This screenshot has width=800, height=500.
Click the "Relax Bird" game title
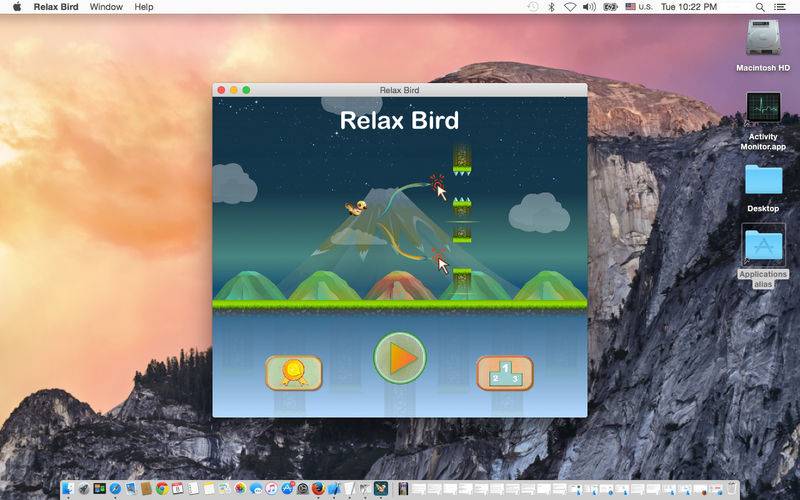click(399, 120)
